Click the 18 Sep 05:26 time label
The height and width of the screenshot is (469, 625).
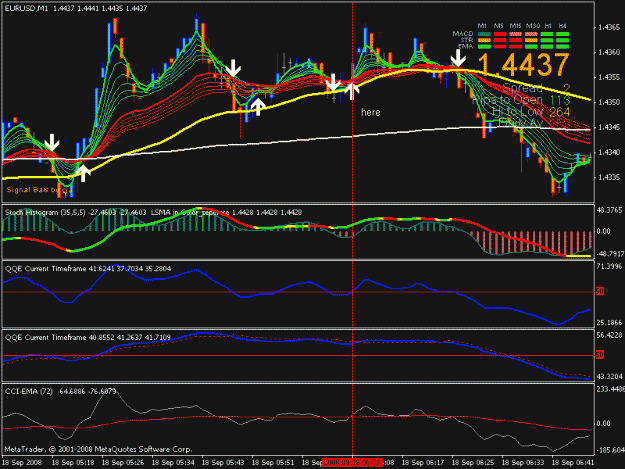point(123,463)
